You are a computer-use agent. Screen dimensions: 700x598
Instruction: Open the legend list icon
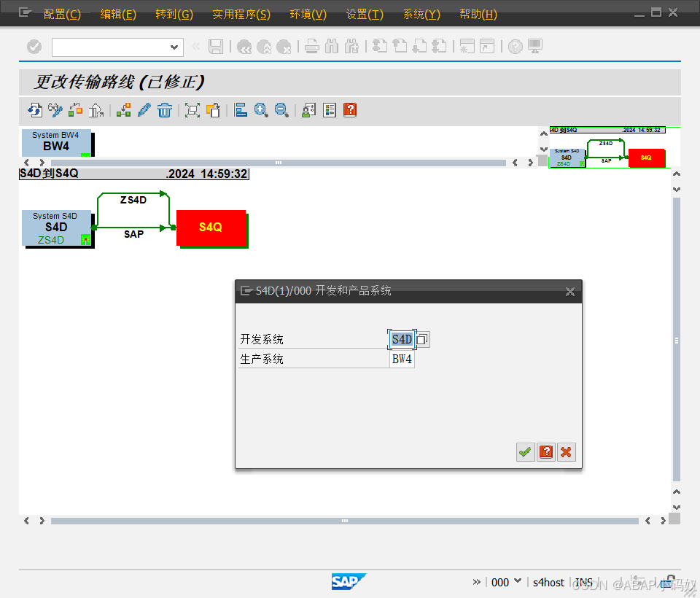click(x=330, y=110)
